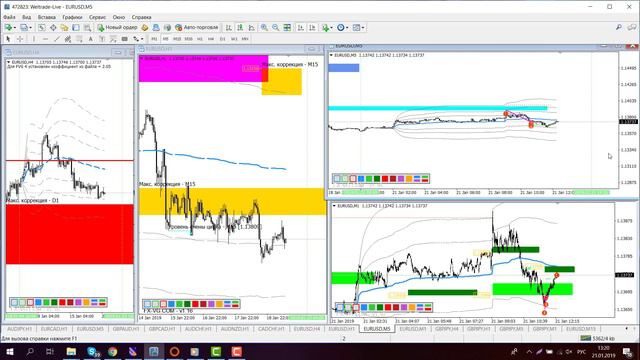The image size is (640, 360).
Task: Open the Indicators list icon
Action: tap(325, 28)
